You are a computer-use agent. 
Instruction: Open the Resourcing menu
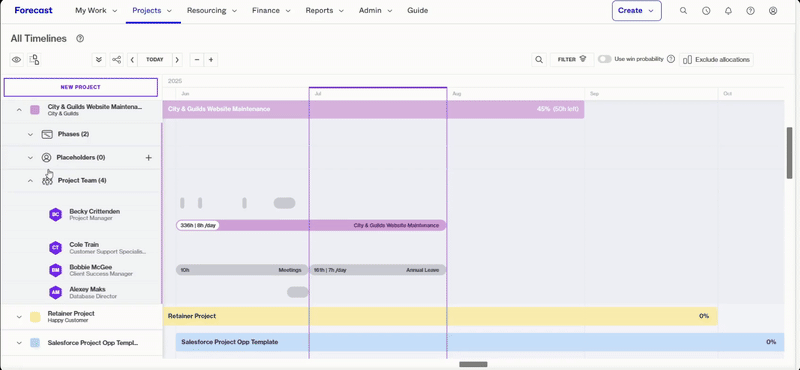click(x=212, y=10)
